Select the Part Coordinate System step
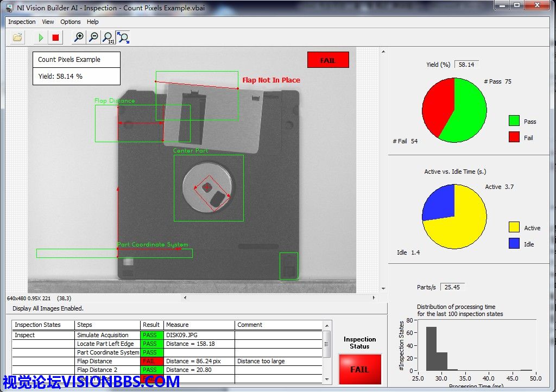 coord(108,352)
